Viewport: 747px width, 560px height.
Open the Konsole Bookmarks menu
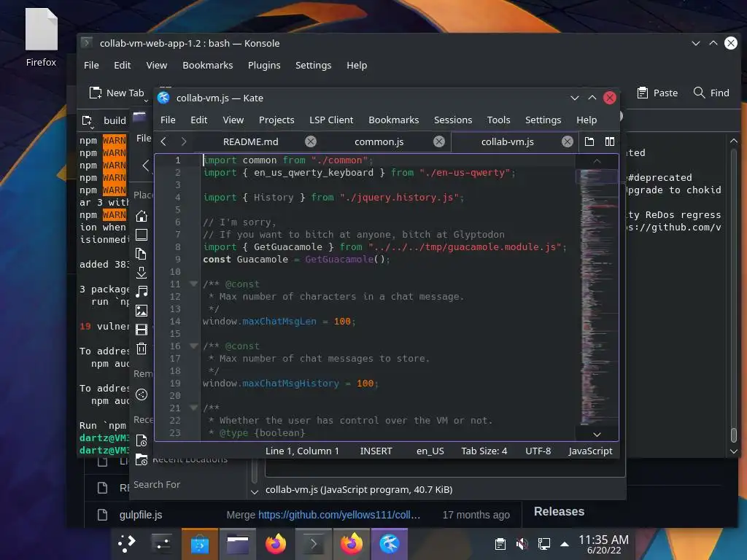coord(208,65)
